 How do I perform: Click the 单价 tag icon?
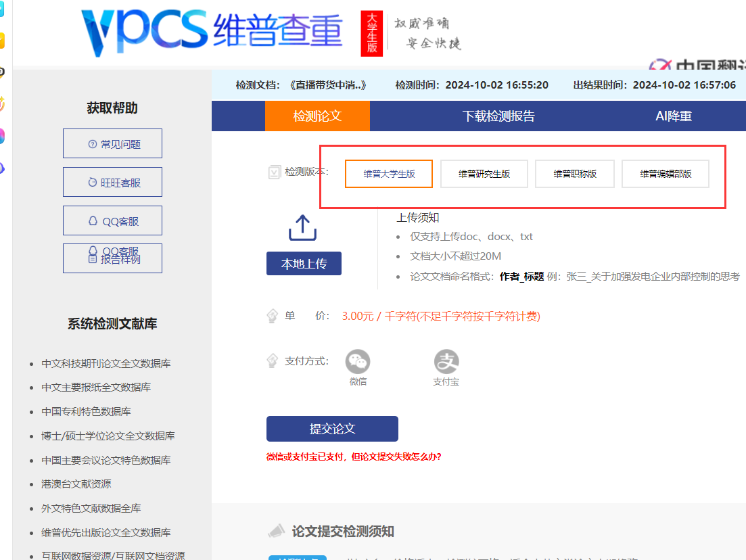click(x=272, y=316)
